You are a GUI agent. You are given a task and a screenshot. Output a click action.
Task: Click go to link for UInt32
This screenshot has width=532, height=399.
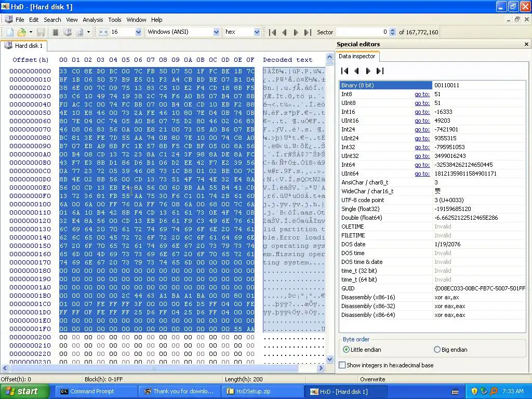[x=422, y=156]
